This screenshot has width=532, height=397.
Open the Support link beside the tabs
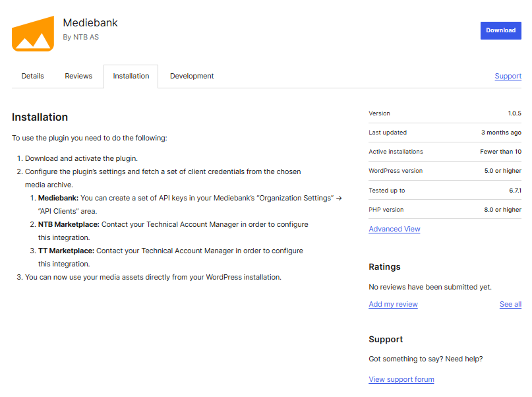point(508,76)
